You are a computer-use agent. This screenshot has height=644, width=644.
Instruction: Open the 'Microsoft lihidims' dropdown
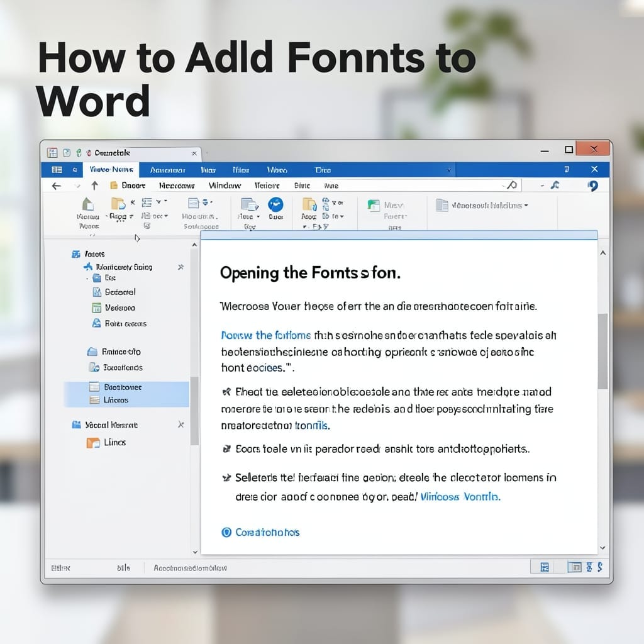pyautogui.click(x=526, y=205)
